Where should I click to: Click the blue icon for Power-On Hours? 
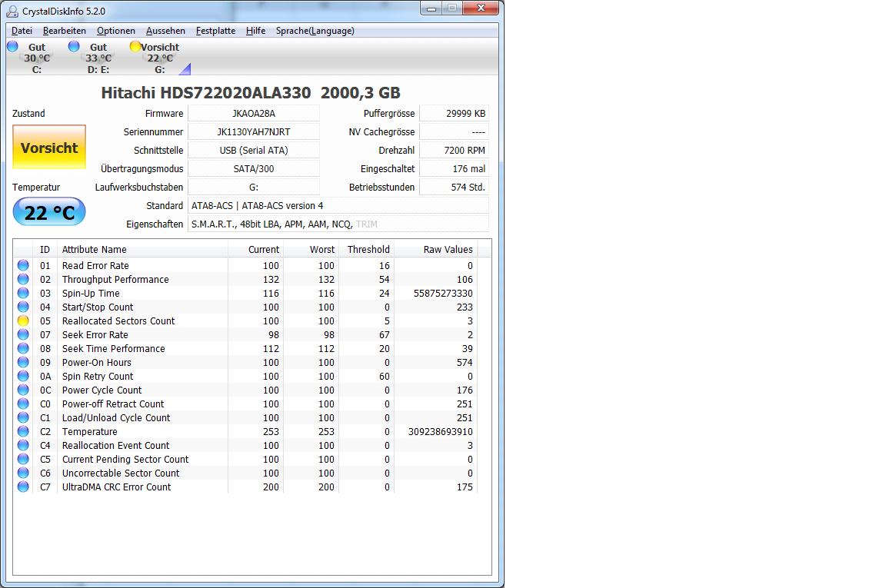coord(23,362)
